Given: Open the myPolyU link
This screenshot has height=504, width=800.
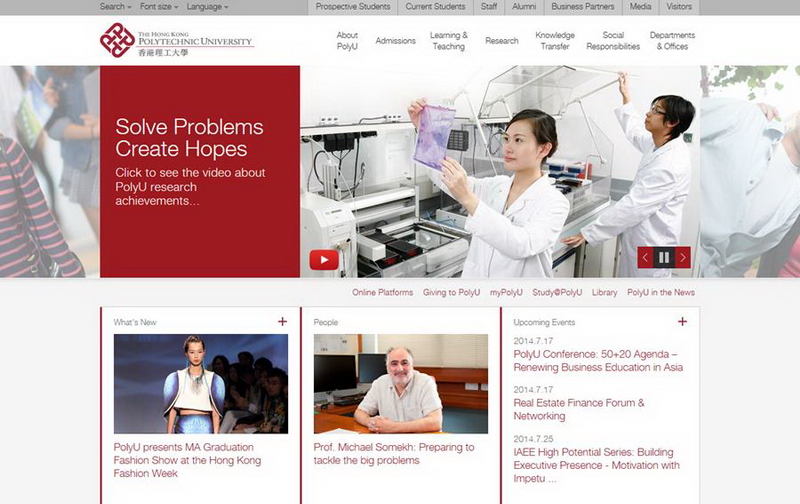Looking at the screenshot, I should (x=506, y=292).
